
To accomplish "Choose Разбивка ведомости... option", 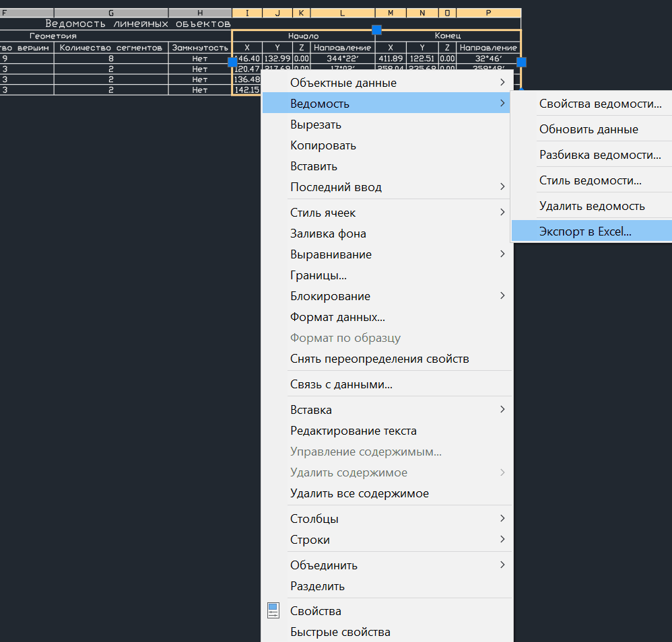I will (x=600, y=155).
